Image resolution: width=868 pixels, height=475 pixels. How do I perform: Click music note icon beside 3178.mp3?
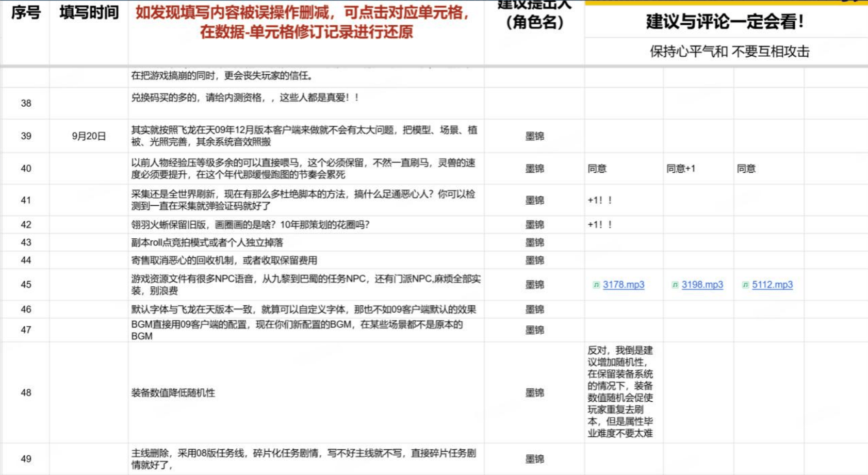[596, 285]
